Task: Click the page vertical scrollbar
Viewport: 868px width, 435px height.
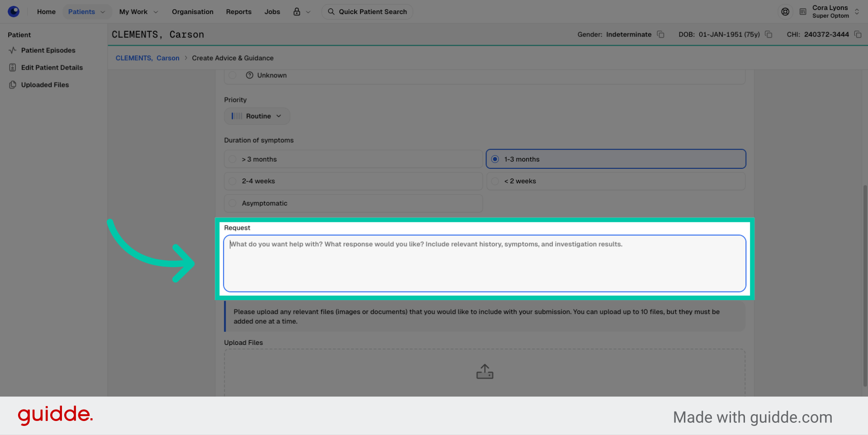Action: 865,285
